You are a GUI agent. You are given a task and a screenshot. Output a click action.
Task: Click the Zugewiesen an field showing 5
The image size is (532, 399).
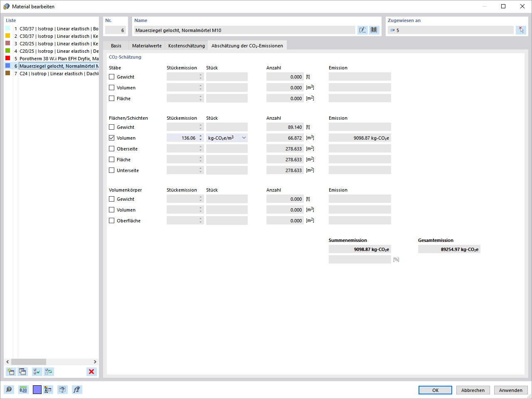451,30
